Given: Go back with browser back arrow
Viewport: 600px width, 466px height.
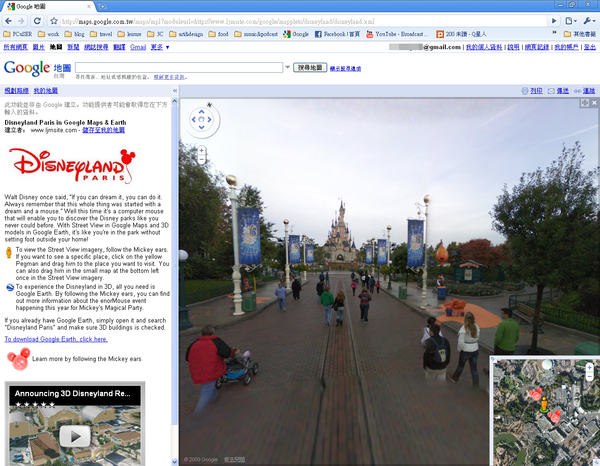Looking at the screenshot, I should point(8,21).
